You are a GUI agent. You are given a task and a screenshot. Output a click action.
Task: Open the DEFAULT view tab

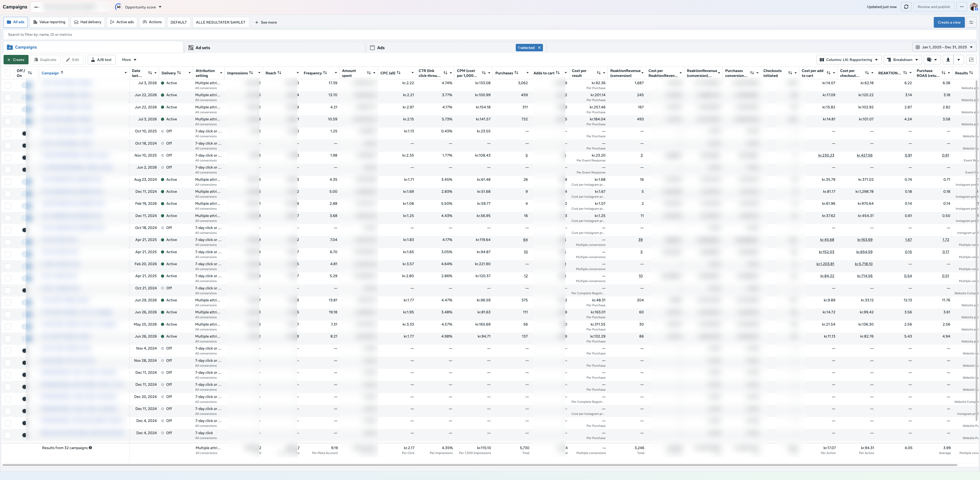pos(178,22)
